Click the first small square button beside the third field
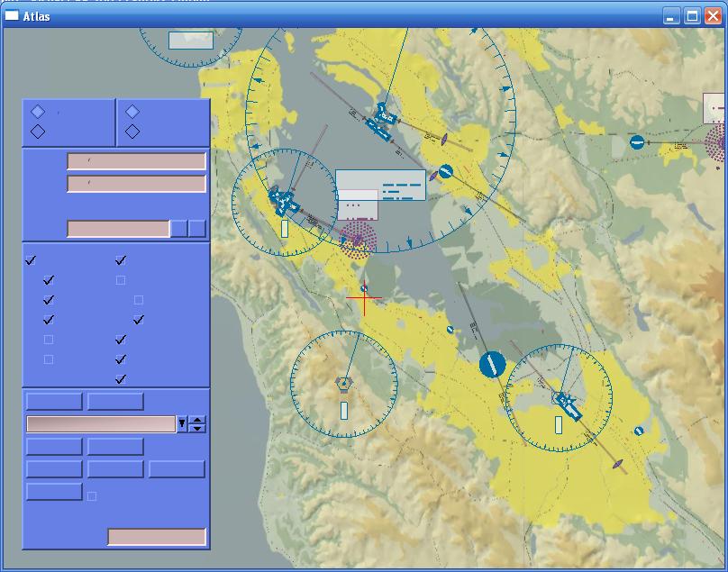 [x=178, y=229]
